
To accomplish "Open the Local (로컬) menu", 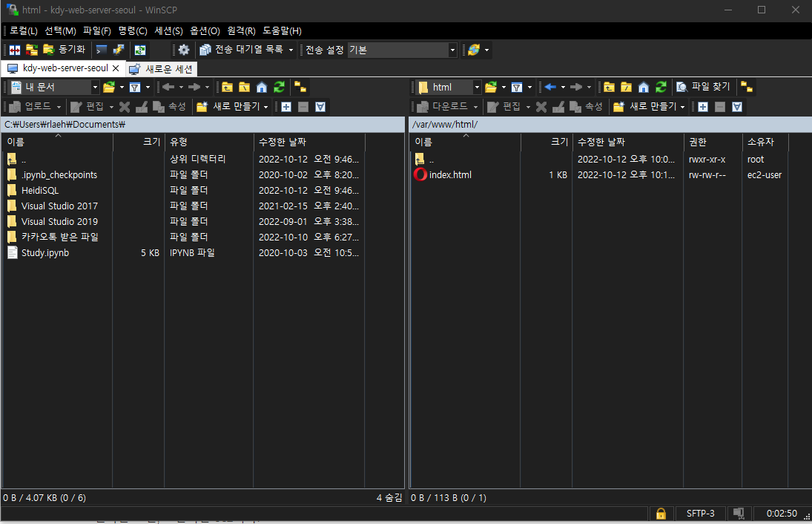I will pos(23,31).
